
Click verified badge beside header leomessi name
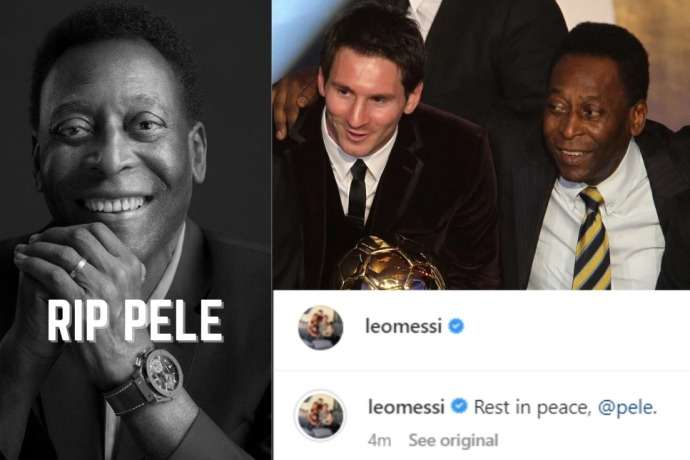point(456,326)
